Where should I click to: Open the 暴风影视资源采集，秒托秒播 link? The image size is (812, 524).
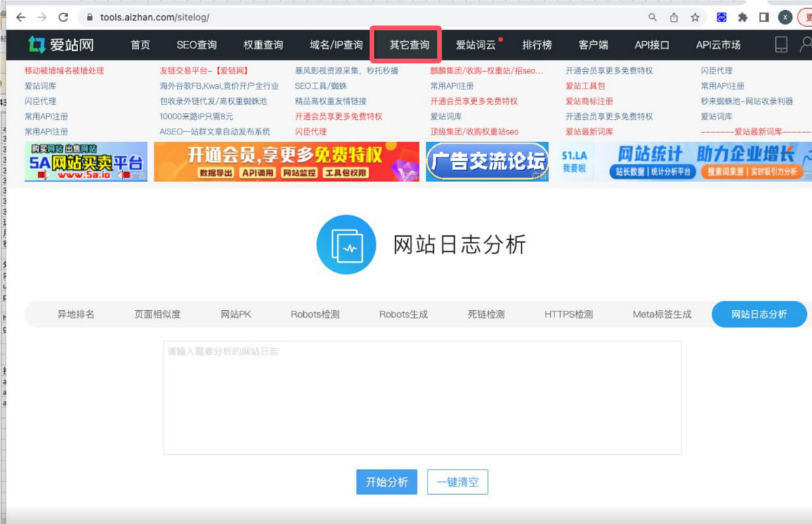(347, 70)
